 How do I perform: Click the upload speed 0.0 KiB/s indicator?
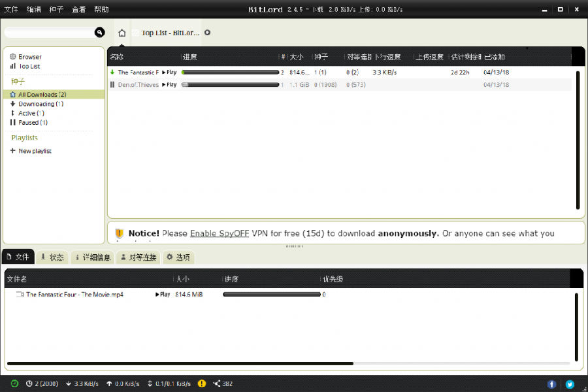pos(123,384)
